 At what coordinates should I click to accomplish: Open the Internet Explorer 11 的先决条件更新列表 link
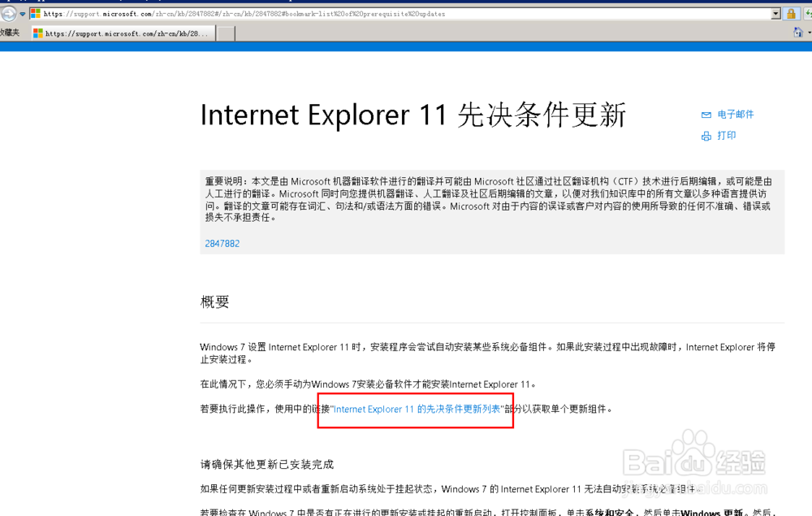(417, 410)
